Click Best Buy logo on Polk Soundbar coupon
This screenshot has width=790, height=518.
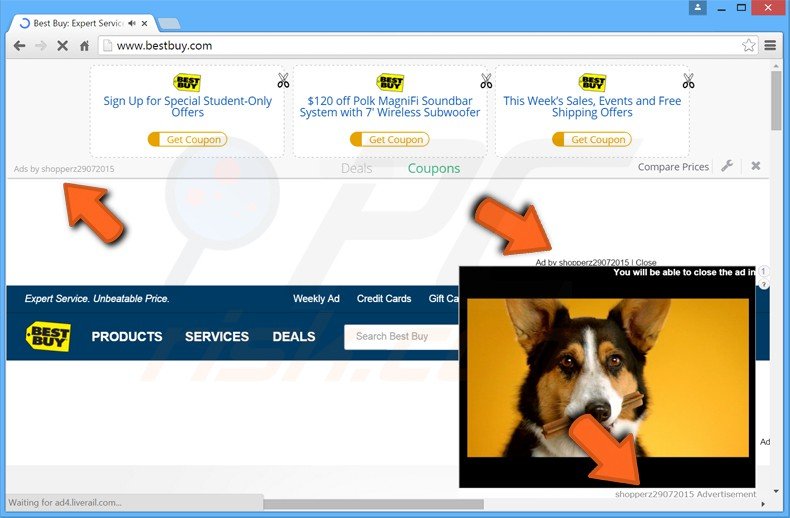(x=390, y=82)
